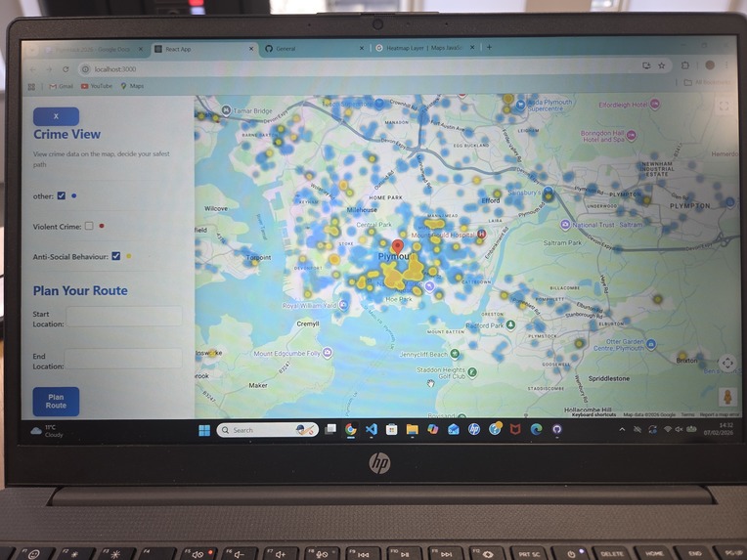Open the browser extensions puzzle icon
The width and height of the screenshot is (747, 560).
[685, 65]
